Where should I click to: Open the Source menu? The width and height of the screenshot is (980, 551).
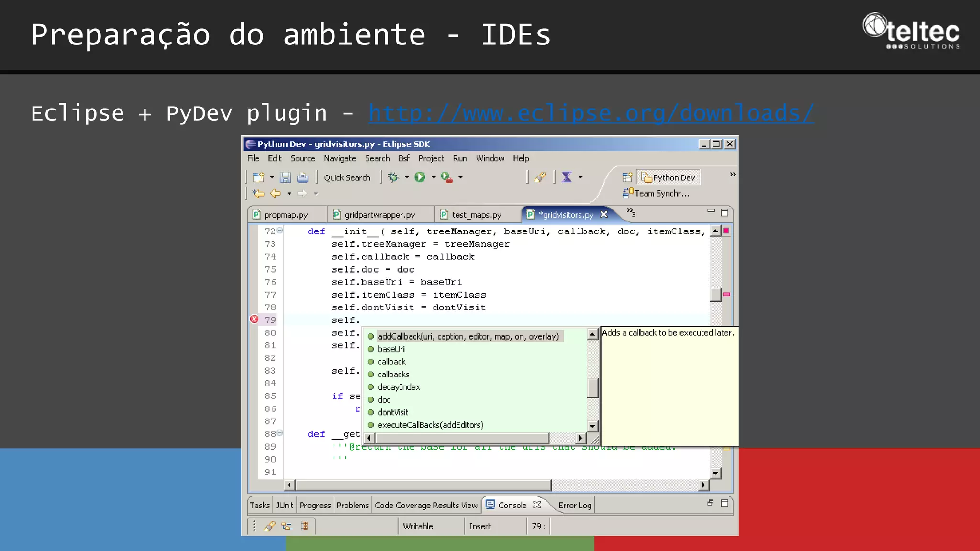coord(303,158)
